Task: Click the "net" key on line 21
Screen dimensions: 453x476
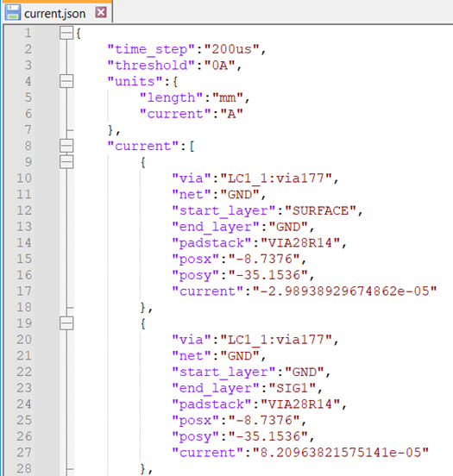Action: tap(192, 355)
